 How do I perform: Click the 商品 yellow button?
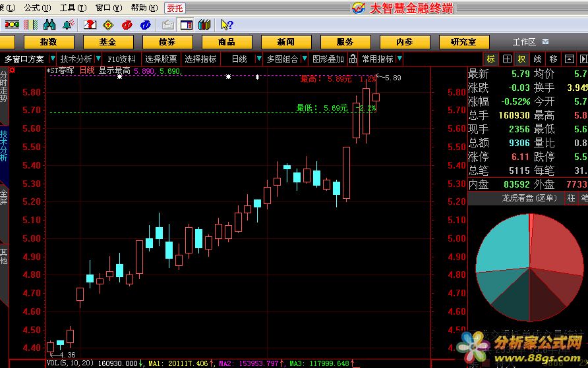pyautogui.click(x=227, y=42)
